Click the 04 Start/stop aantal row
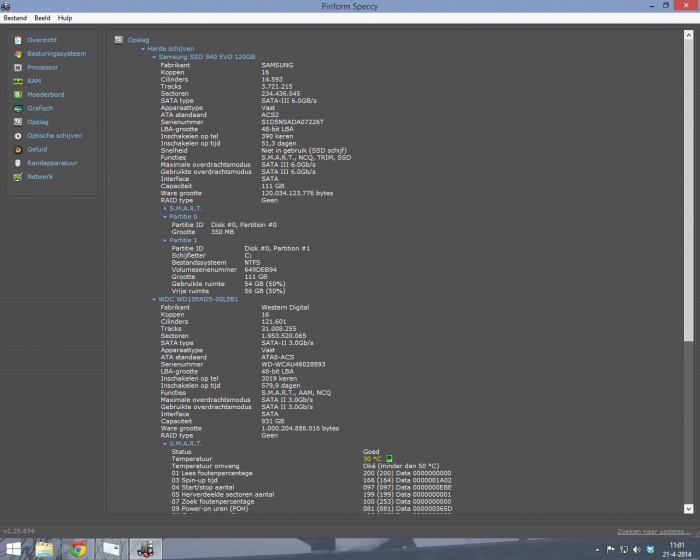Screen dimensions: 700x560 [312, 487]
